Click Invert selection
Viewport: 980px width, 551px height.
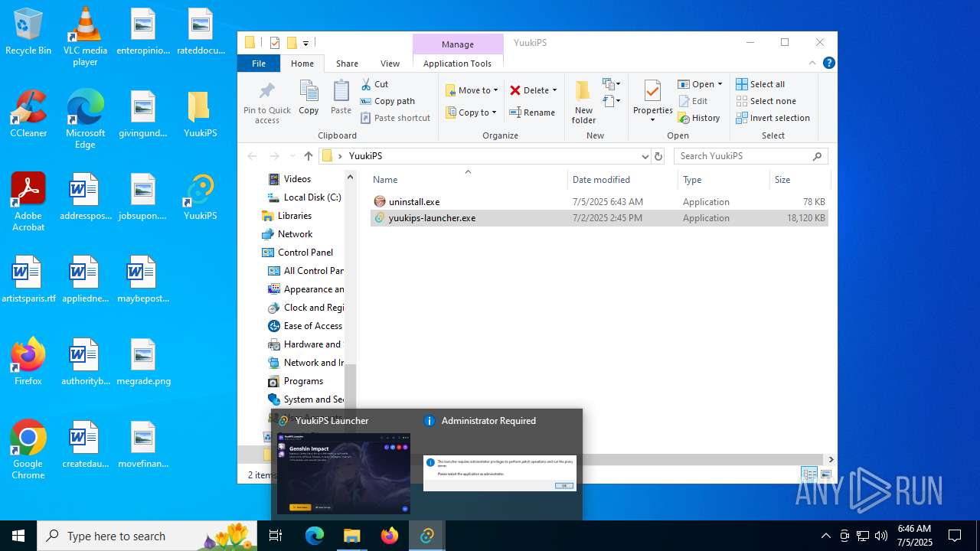click(x=773, y=118)
